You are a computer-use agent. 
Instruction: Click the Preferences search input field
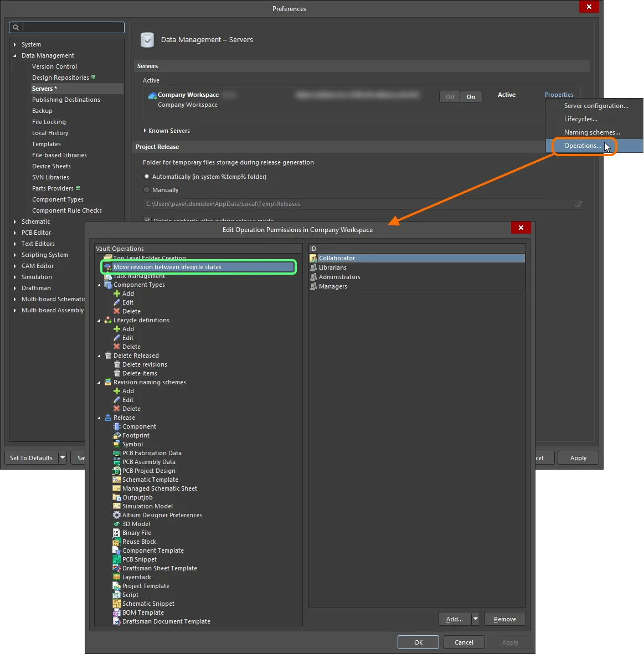point(67,28)
